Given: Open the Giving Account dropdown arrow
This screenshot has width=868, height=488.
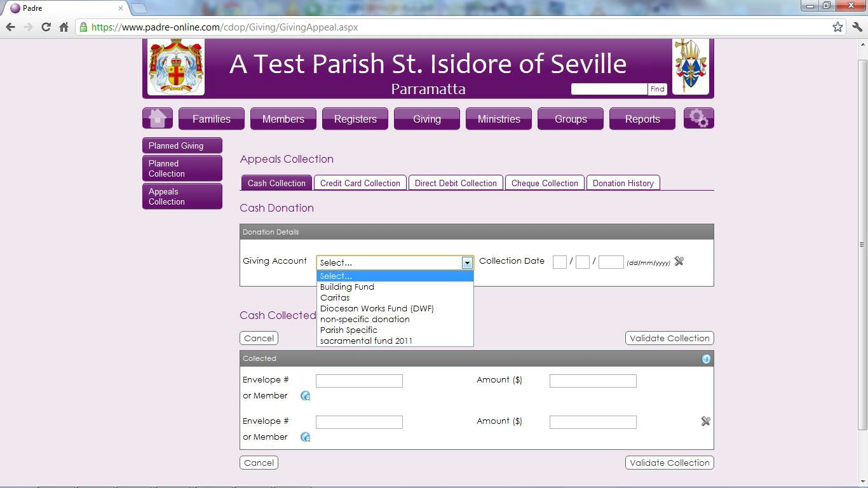Looking at the screenshot, I should coord(467,262).
